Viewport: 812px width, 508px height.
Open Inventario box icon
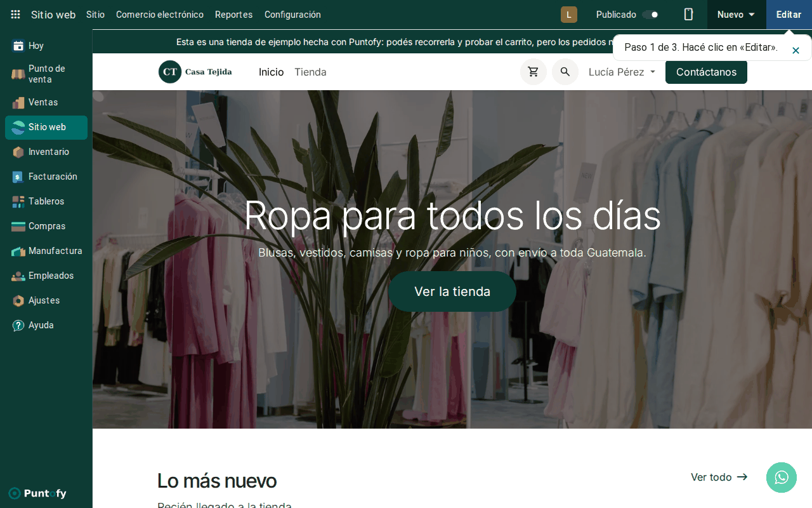[18, 152]
